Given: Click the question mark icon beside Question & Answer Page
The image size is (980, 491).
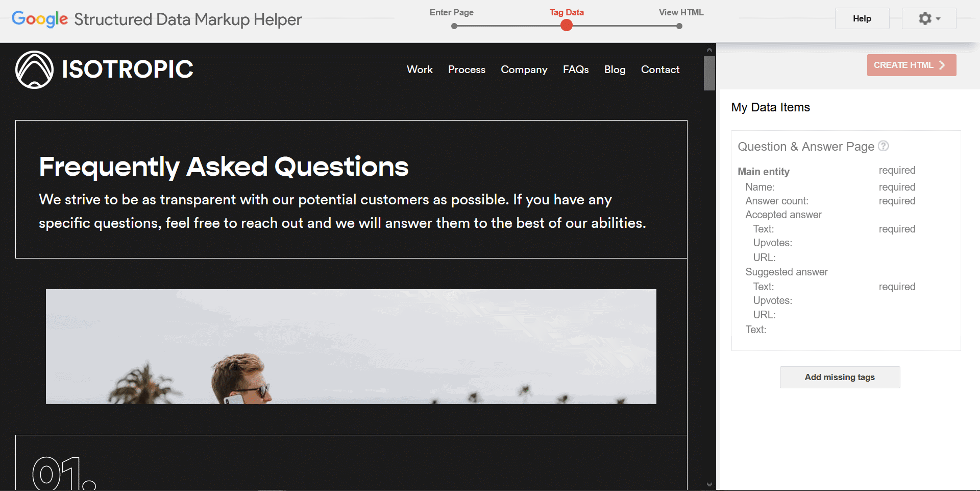Looking at the screenshot, I should (884, 146).
